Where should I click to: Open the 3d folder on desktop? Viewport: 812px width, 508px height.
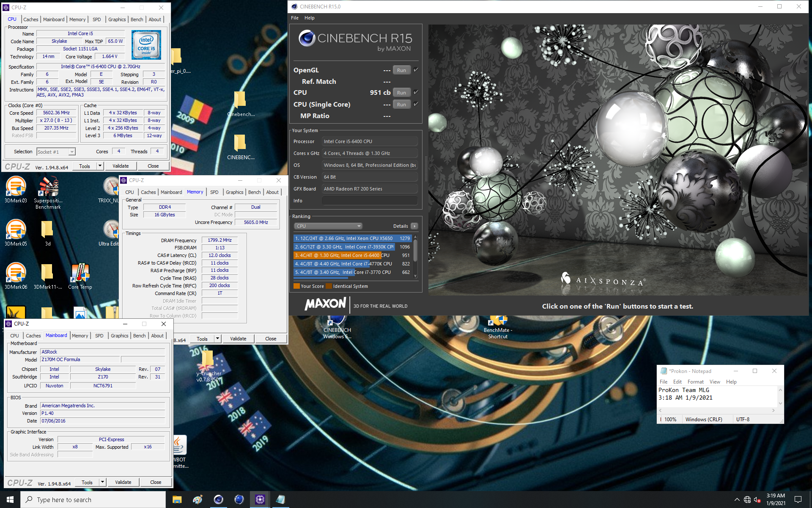[48, 233]
